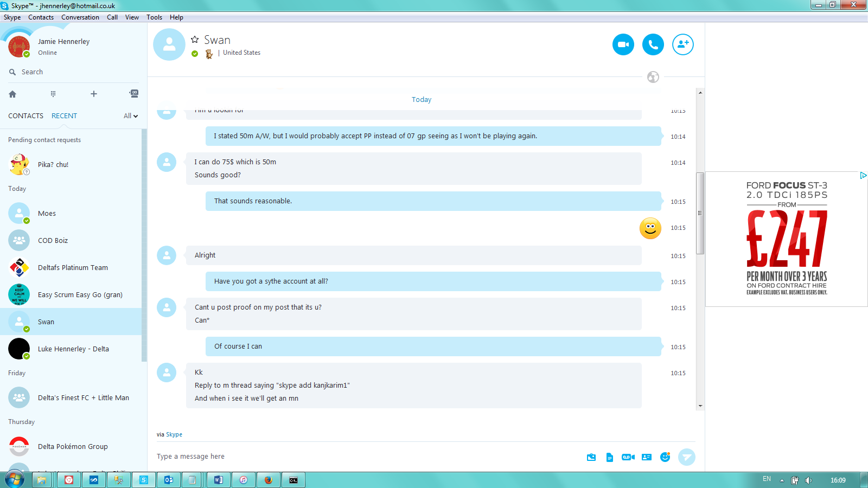The image size is (868, 488).
Task: Open the COD Boiz group chat
Action: (71, 240)
